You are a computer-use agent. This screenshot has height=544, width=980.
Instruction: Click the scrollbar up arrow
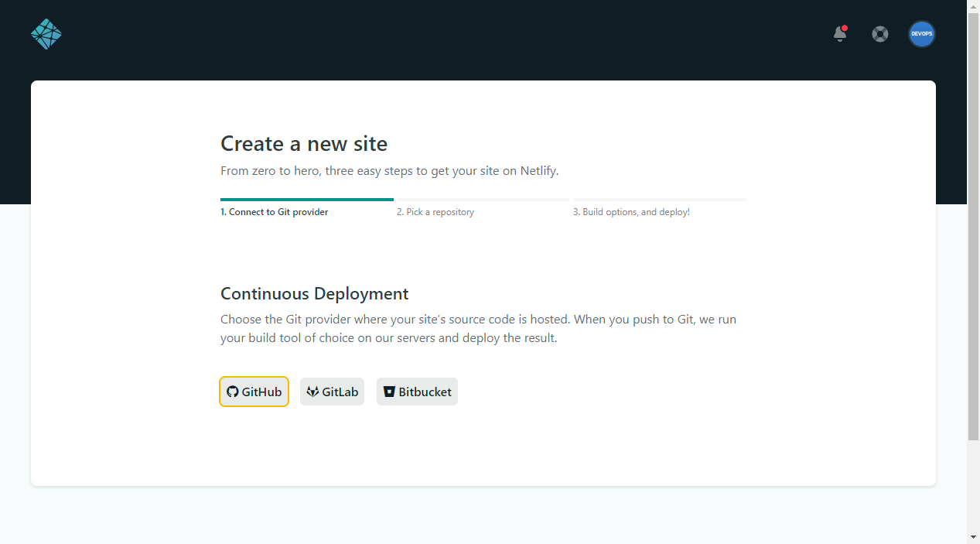[973, 6]
